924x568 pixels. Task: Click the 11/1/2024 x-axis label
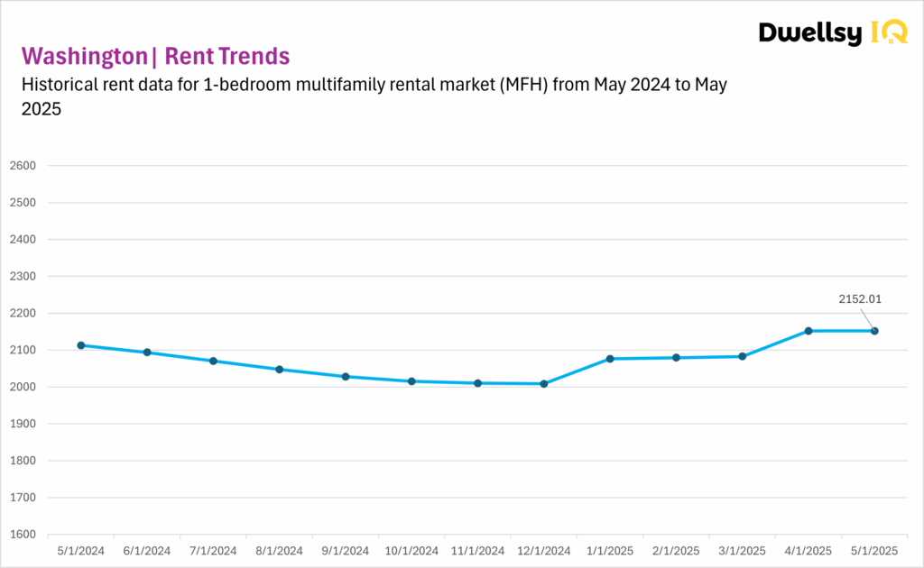pos(477,552)
